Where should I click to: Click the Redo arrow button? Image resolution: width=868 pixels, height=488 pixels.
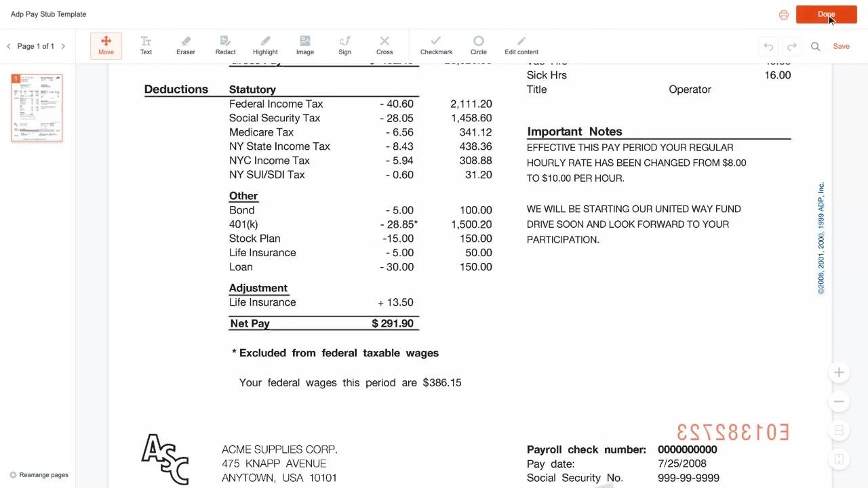click(791, 46)
